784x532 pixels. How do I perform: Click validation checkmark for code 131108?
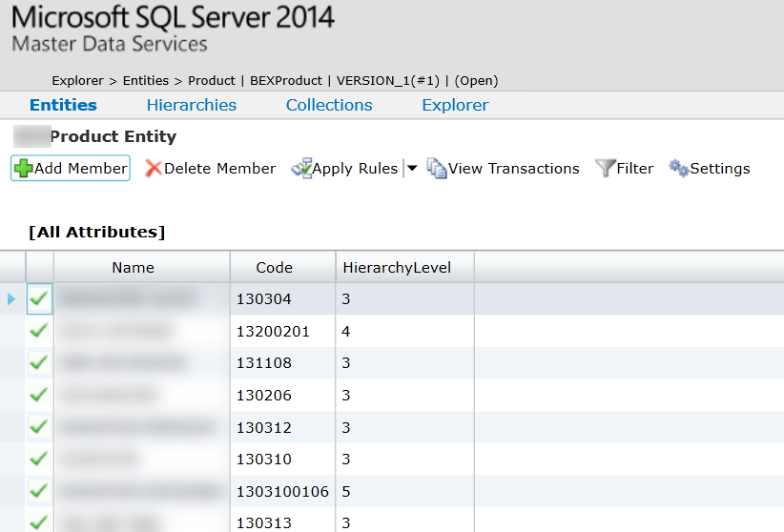coord(39,363)
